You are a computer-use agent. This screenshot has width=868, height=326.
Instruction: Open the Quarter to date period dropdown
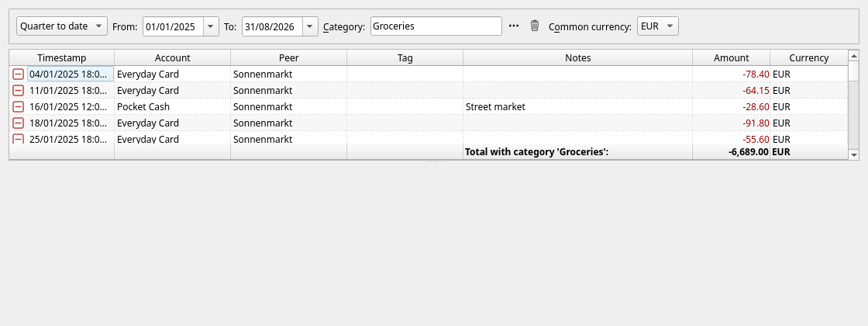point(62,26)
